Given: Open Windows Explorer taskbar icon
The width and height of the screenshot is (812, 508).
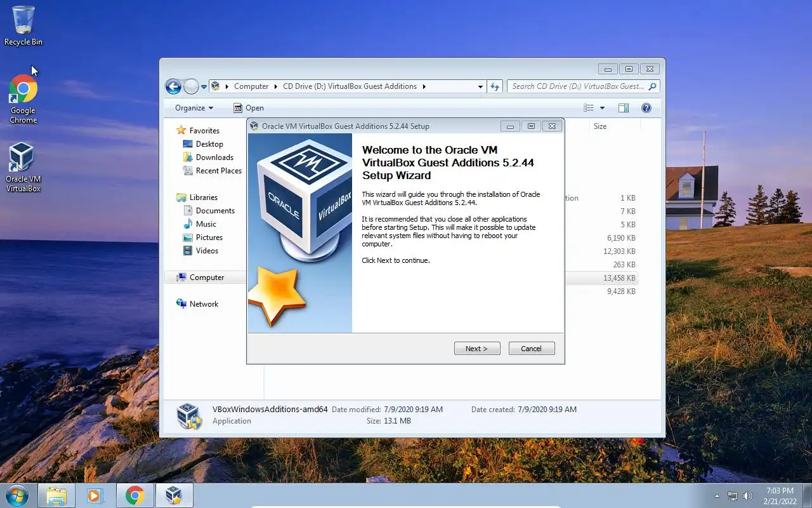Looking at the screenshot, I should pos(56,495).
